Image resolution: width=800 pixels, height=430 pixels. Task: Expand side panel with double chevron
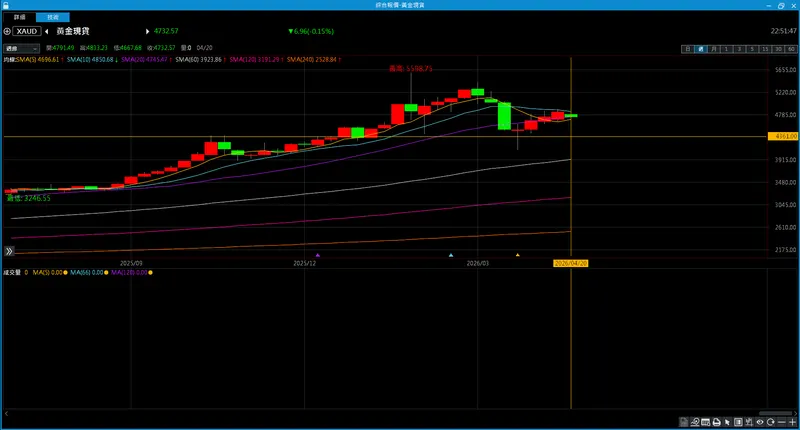point(9,251)
